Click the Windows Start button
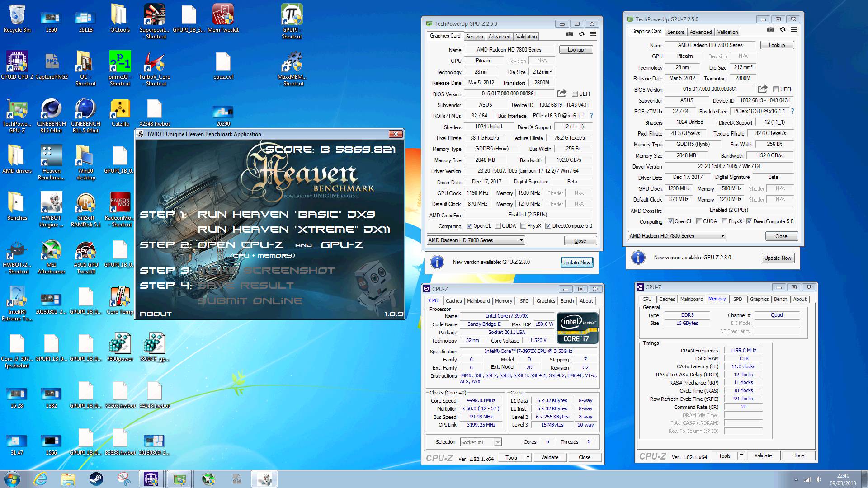This screenshot has width=868, height=488. [x=12, y=479]
